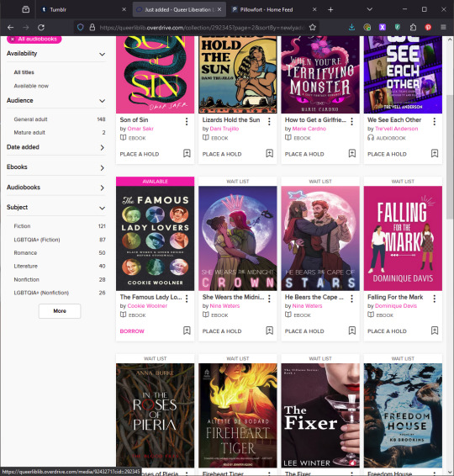Place a hold on Son of Sin
This screenshot has width=454, height=476.
(x=140, y=154)
